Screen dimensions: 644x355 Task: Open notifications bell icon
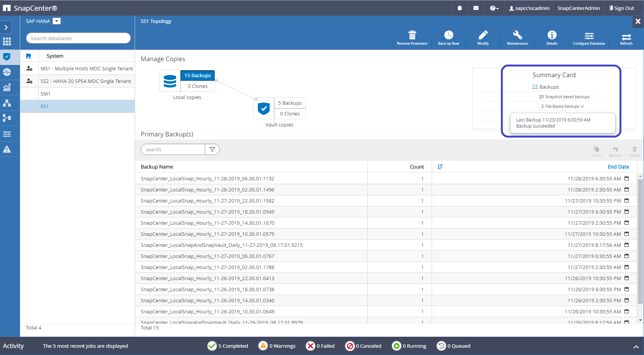point(460,8)
